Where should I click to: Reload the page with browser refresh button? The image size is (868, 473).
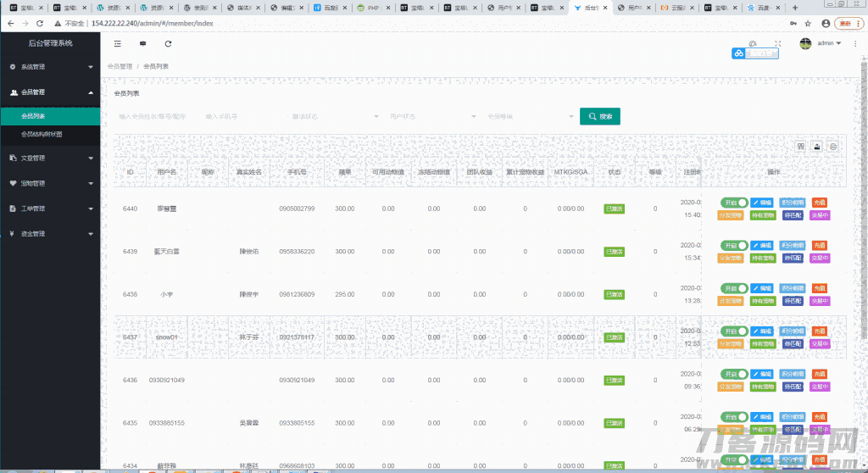[x=40, y=23]
